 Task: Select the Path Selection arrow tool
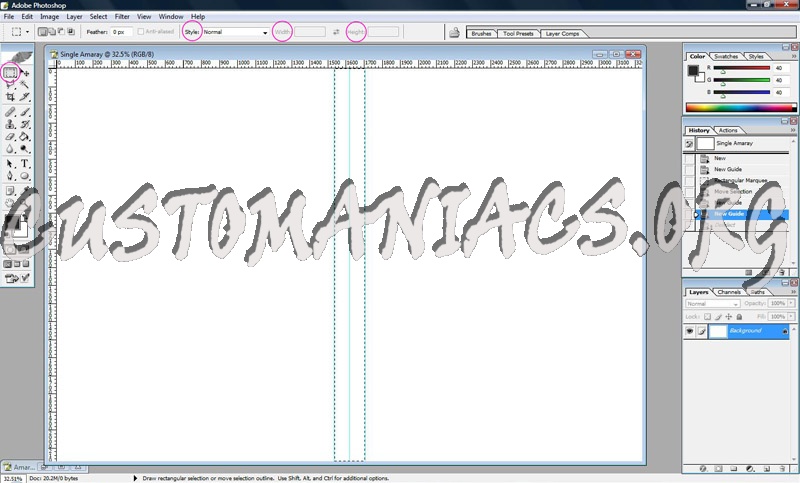[10, 164]
